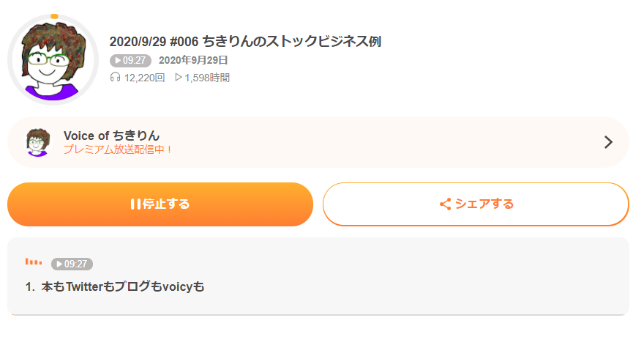Pause playback with 停止する button
Image resolution: width=644 pixels, height=337 pixels.
coord(160,204)
